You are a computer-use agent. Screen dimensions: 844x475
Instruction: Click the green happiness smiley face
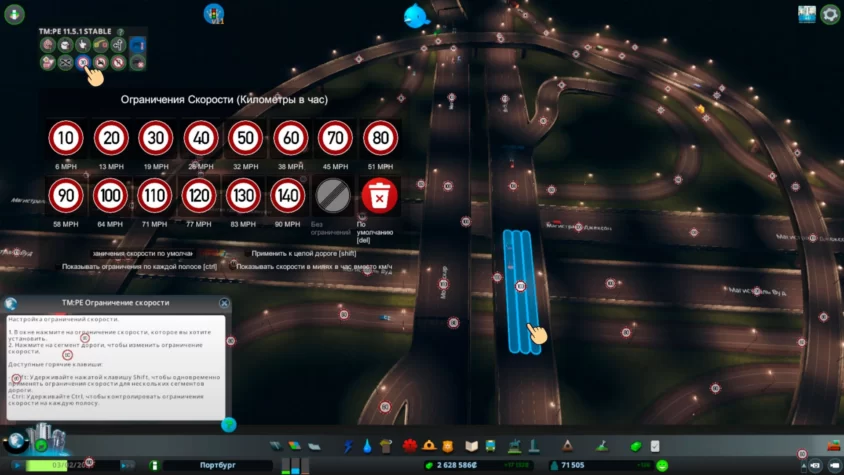[662, 466]
